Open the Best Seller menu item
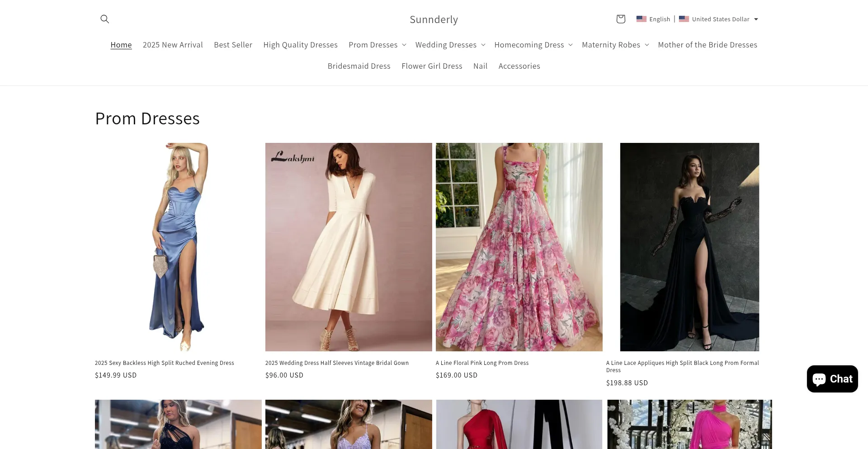 pyautogui.click(x=233, y=45)
